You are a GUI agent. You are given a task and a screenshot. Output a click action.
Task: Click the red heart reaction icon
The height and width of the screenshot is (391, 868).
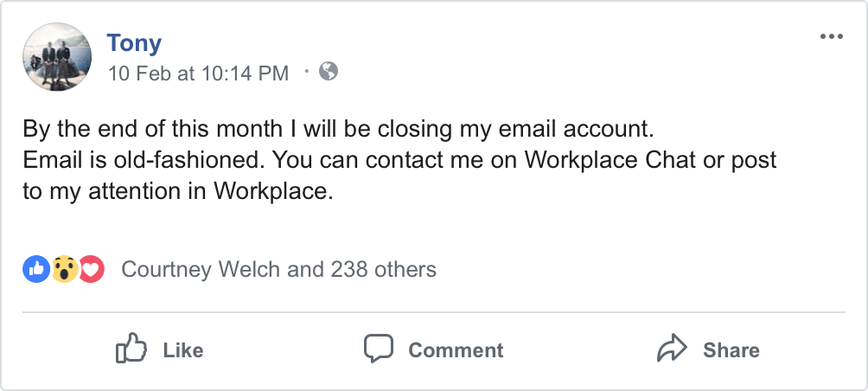91,269
